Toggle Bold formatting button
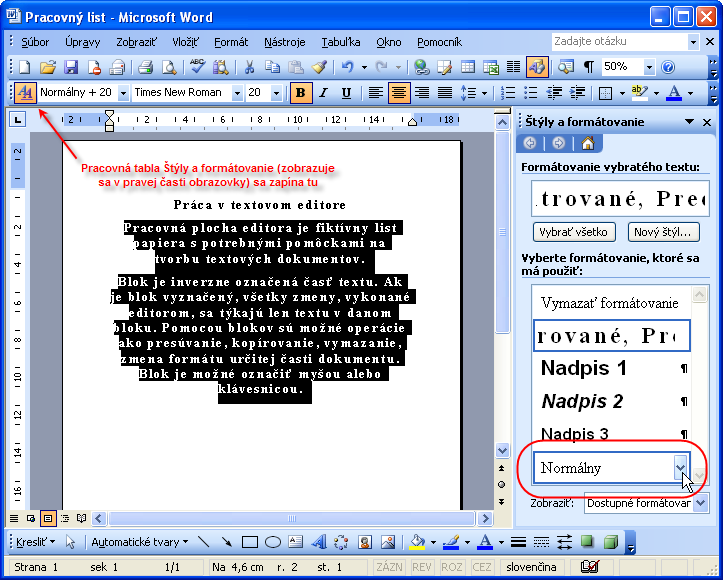Image resolution: width=723 pixels, height=580 pixels. (301, 92)
